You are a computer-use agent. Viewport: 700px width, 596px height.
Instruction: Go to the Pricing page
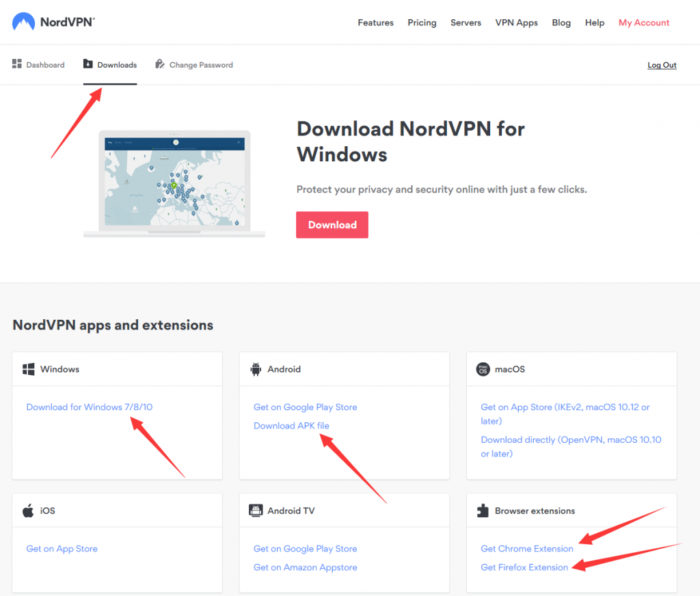(x=422, y=23)
